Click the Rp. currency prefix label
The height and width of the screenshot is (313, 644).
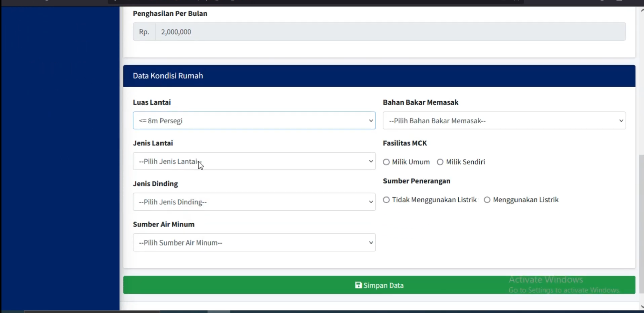coord(144,32)
